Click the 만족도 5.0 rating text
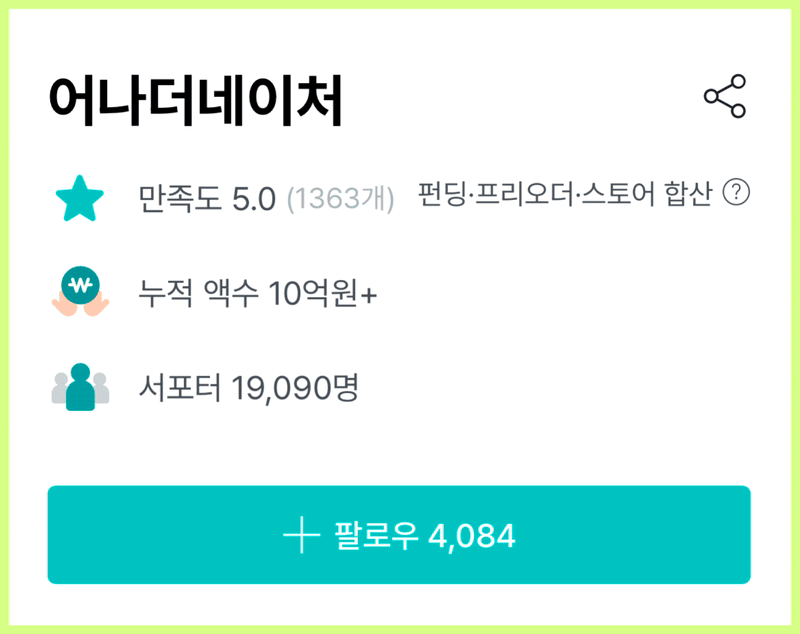This screenshot has width=800, height=634. (212, 195)
